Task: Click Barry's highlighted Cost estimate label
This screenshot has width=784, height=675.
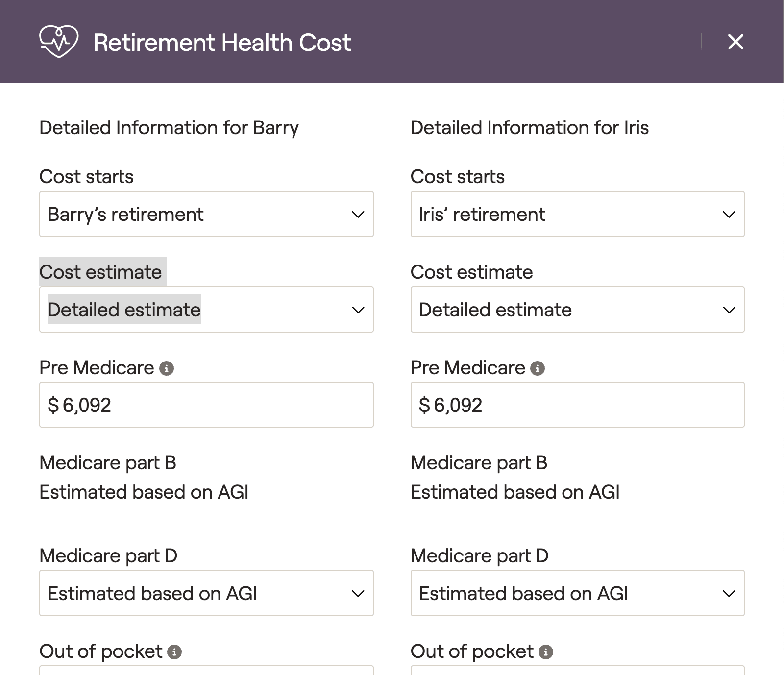Action: tap(100, 272)
